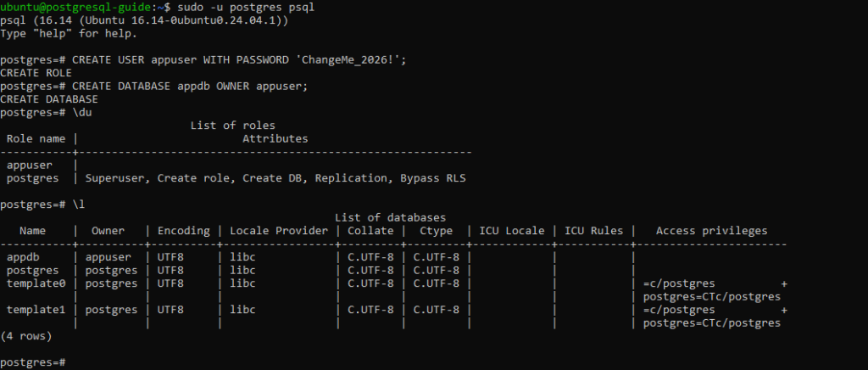Click the CREATE USER appuser command line
868x370 pixels.
point(203,59)
